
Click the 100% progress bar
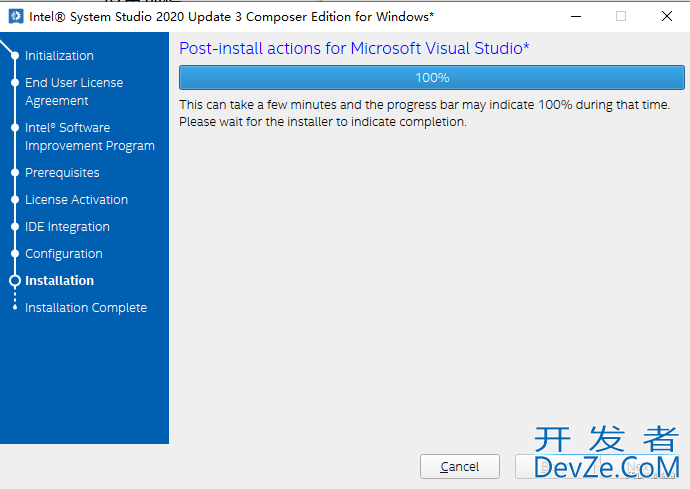[432, 77]
